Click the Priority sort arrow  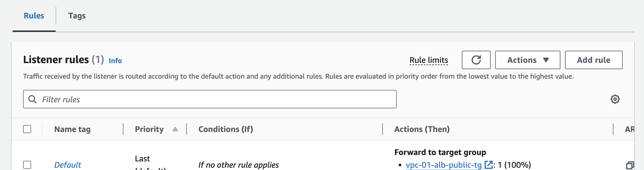click(175, 129)
